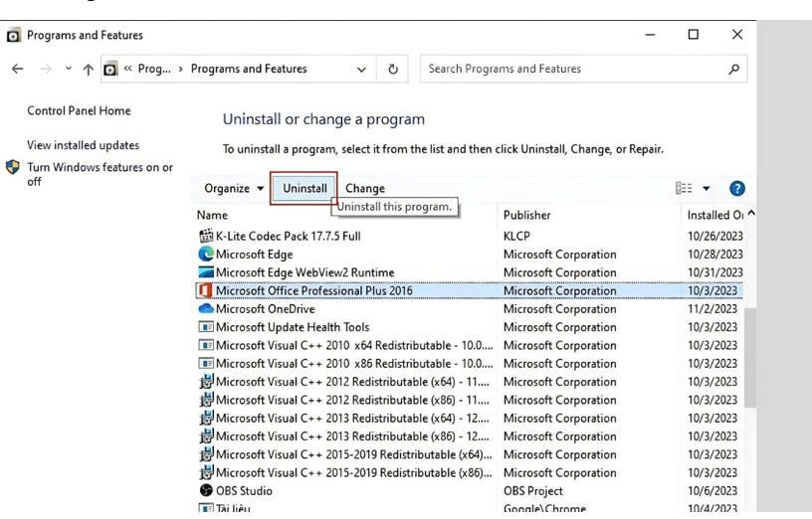
Task: Select Visual C++ 2012 (x86) icon
Action: coord(206,400)
